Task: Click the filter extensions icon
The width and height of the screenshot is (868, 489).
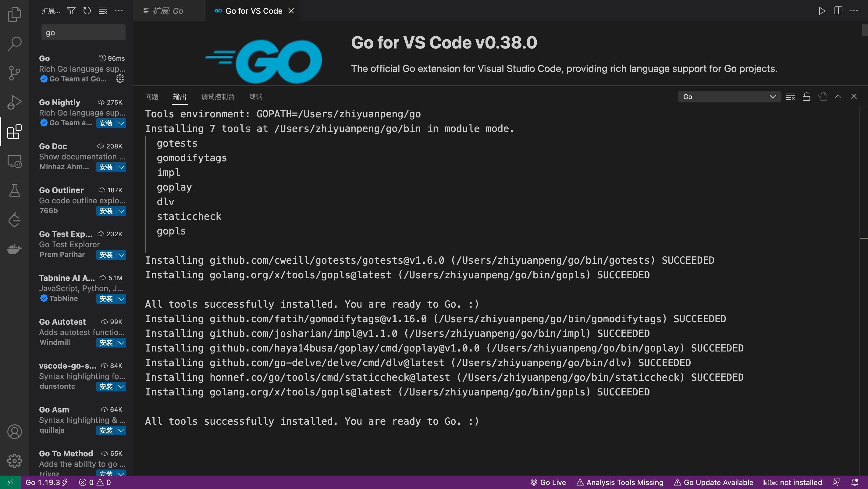Action: click(71, 11)
